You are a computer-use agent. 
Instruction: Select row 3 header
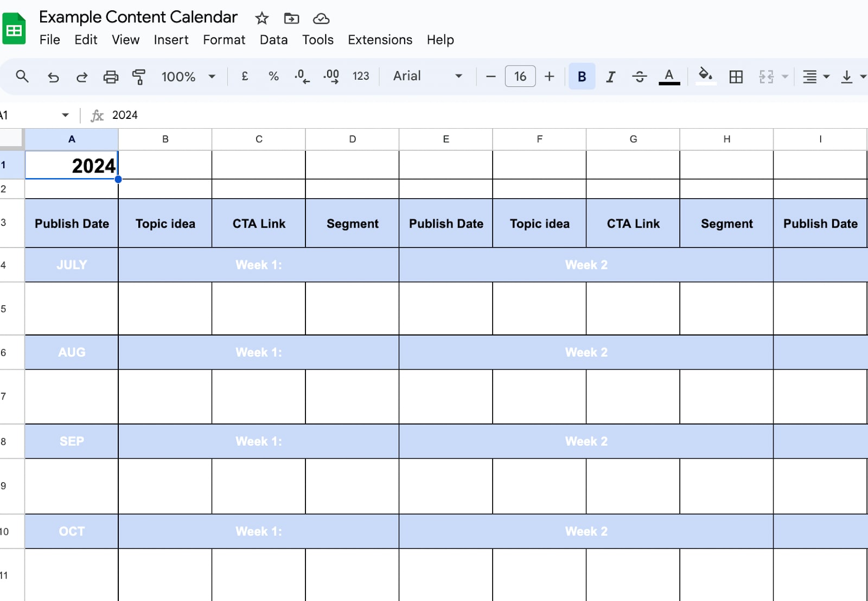click(x=12, y=223)
